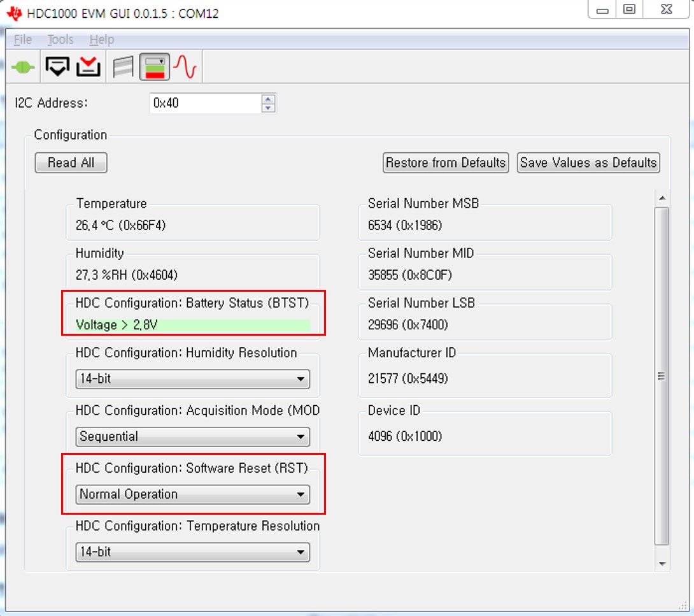
Task: Open the Acquisition Mode Sequential dropdown
Action: 192,436
